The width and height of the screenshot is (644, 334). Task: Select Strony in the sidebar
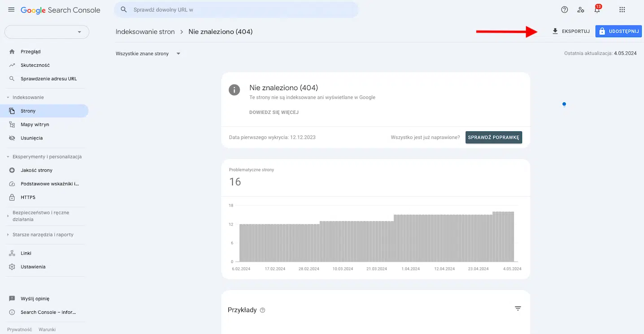(44, 111)
